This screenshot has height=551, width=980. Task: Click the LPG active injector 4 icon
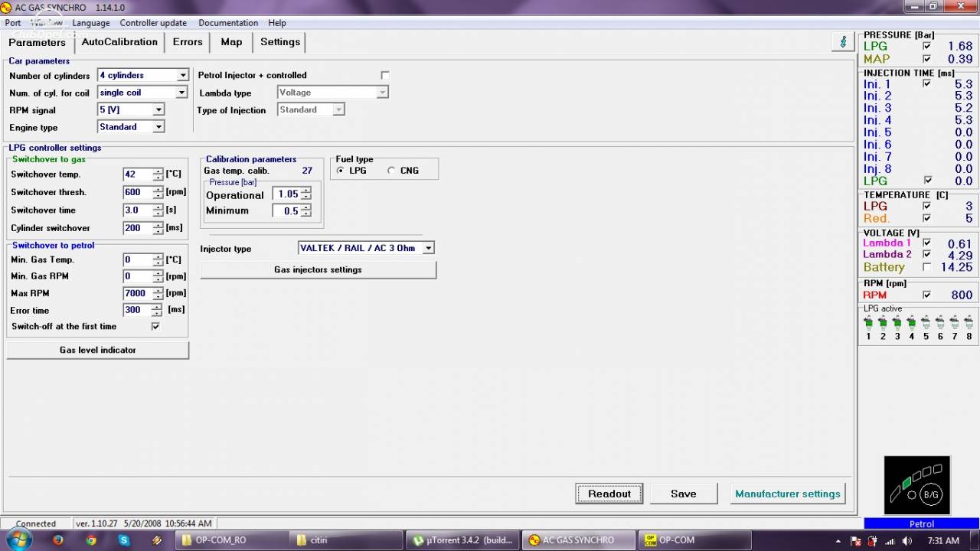click(x=911, y=322)
